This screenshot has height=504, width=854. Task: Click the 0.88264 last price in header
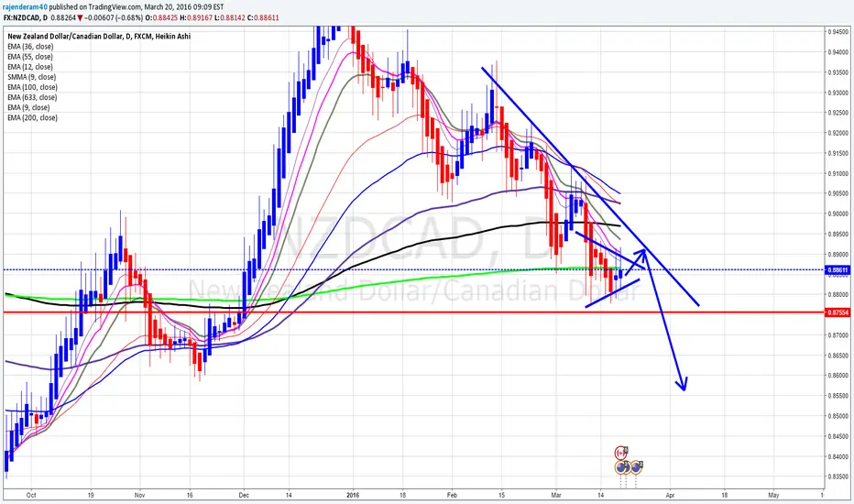point(62,17)
